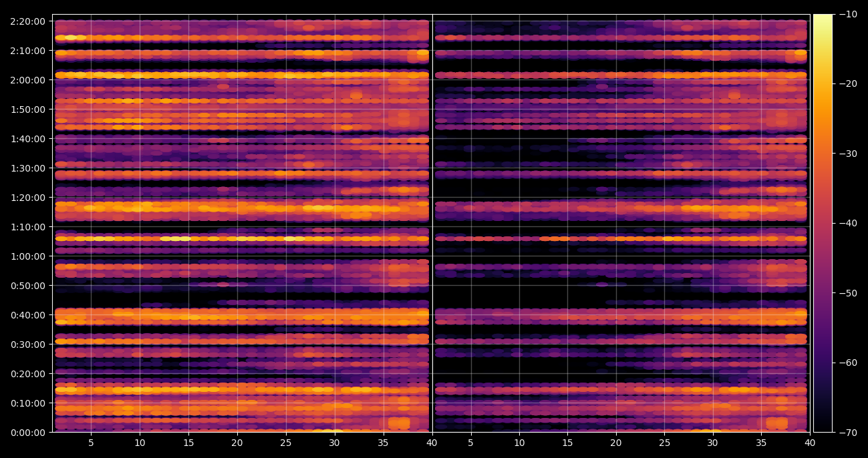This screenshot has width=868, height=458.
Task: Click x-axis label 5 under left heatmap
Action: click(91, 442)
